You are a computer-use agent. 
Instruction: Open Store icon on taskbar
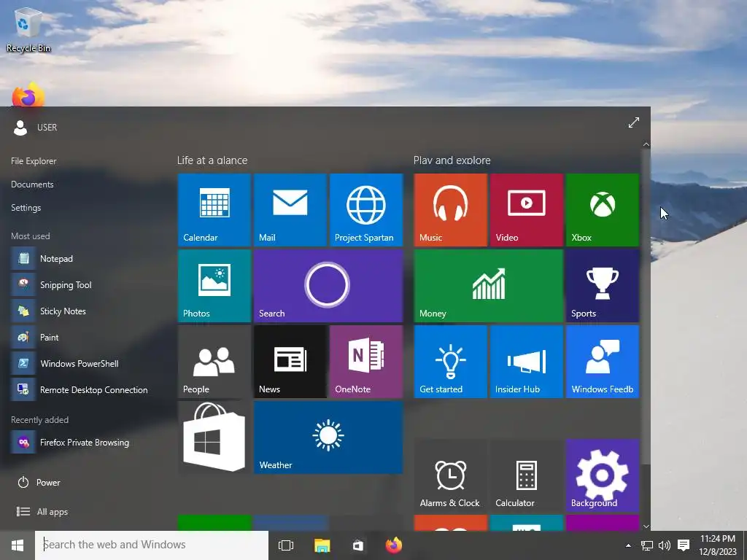pyautogui.click(x=357, y=545)
